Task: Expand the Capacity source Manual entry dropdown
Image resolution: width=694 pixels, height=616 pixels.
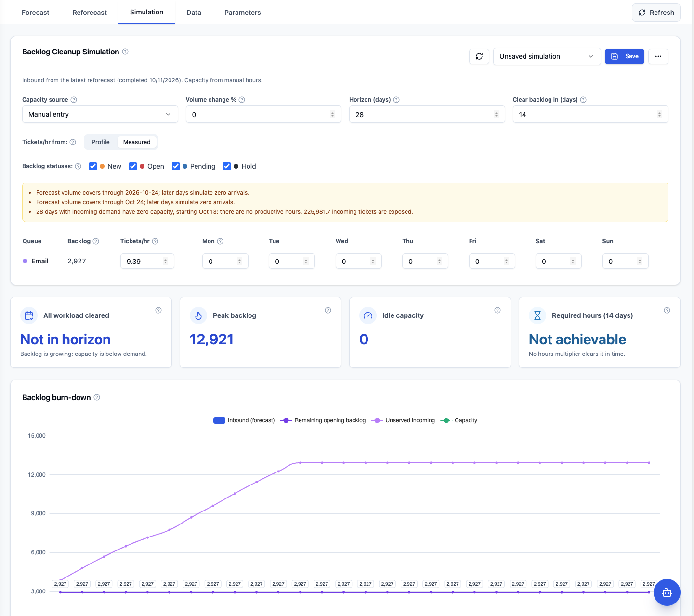Action: (x=100, y=114)
